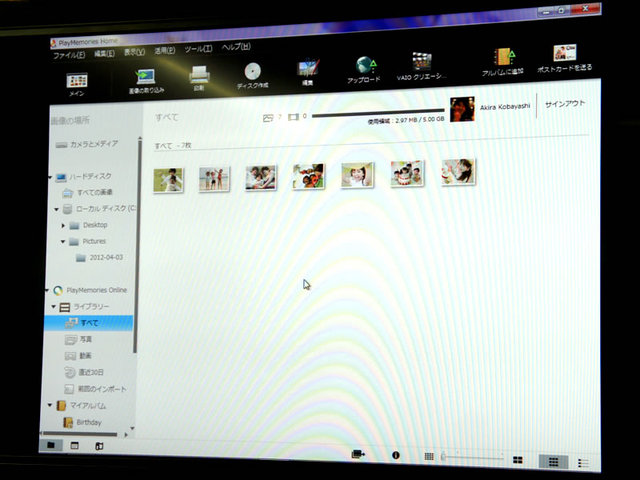Open the メイン (Main) toolbar icon

click(x=77, y=84)
